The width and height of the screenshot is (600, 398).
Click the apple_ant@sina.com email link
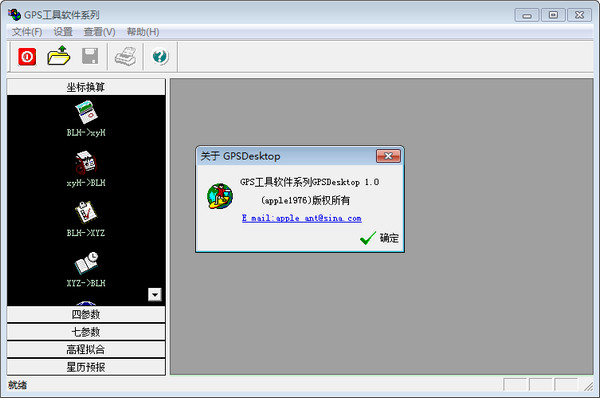(x=302, y=218)
